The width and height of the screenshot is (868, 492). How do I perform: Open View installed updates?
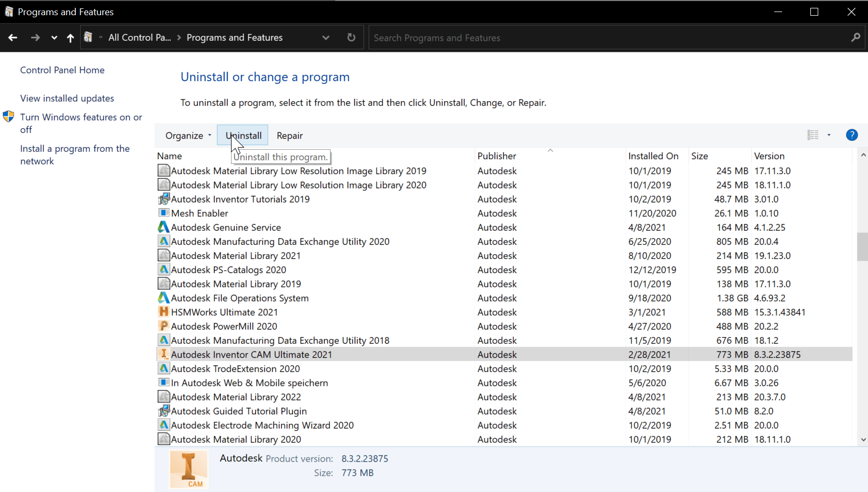tap(67, 98)
